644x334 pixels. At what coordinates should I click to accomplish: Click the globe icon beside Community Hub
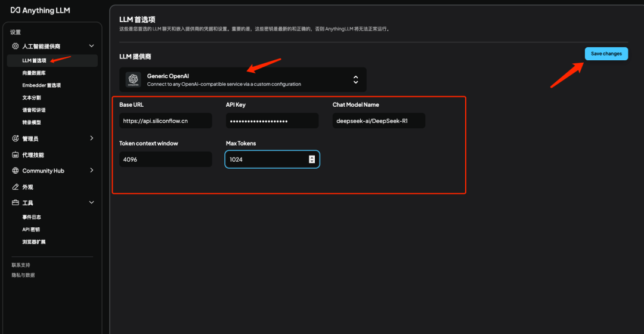[x=15, y=171]
